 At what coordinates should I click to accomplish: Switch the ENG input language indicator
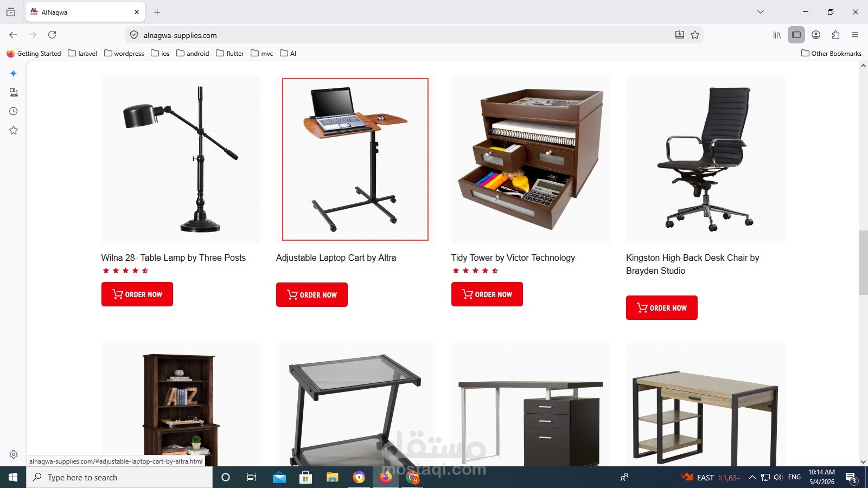coord(794,477)
